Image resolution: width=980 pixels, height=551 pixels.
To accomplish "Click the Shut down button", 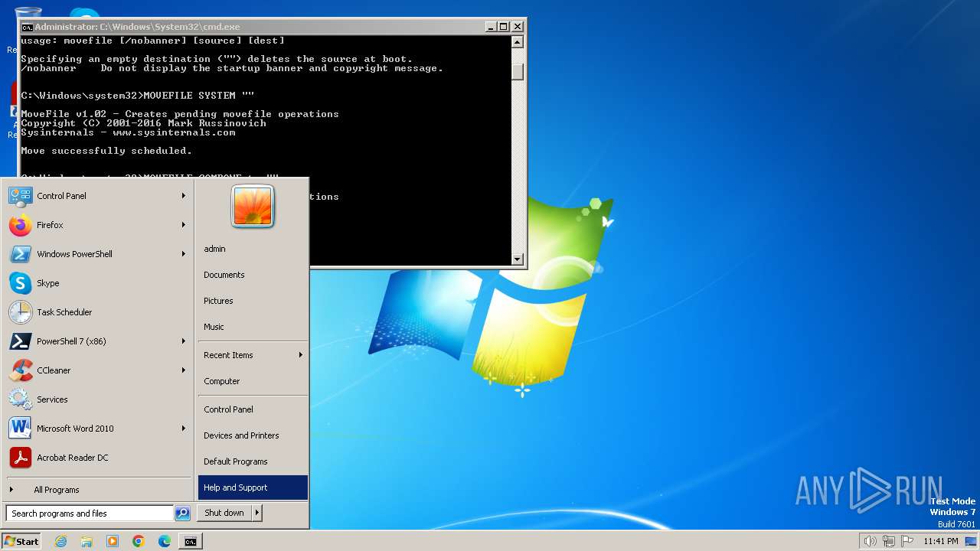I will (224, 513).
